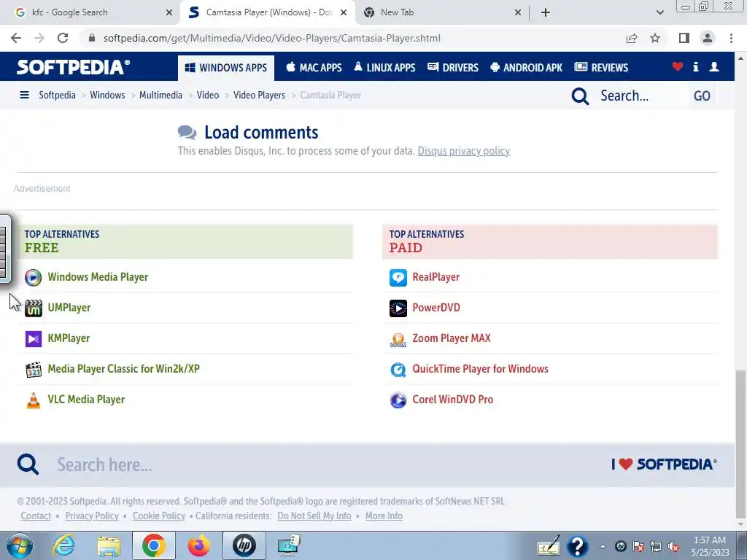Show hidden system tray icons arrow
This screenshot has width=747, height=560.
pos(603,546)
